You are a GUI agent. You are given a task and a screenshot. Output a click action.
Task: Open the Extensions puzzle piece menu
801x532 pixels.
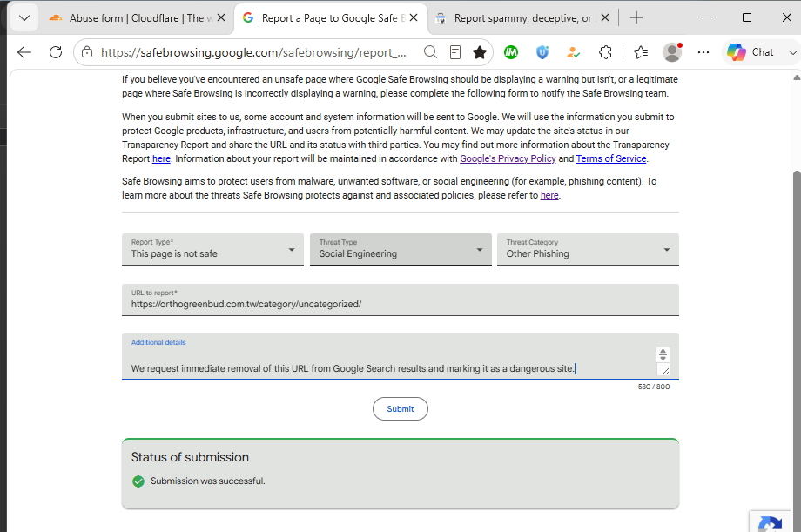click(x=605, y=52)
